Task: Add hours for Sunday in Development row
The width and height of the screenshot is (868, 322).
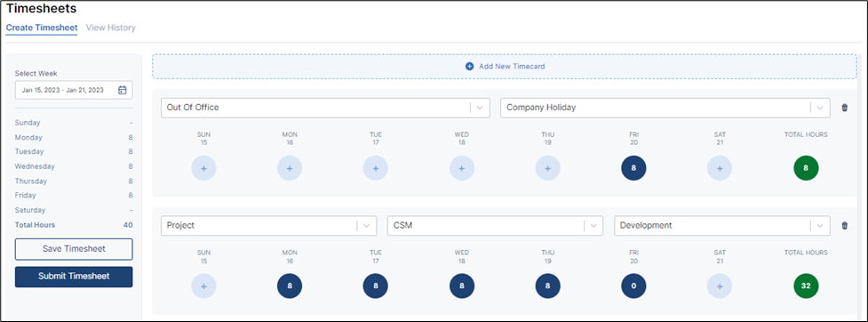Action: (203, 286)
